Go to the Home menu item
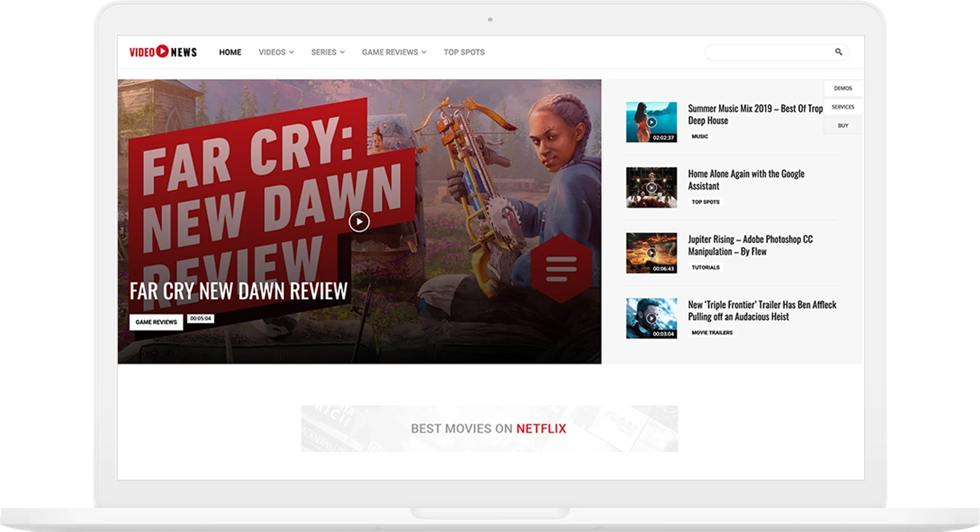This screenshot has height=532, width=980. 230,52
